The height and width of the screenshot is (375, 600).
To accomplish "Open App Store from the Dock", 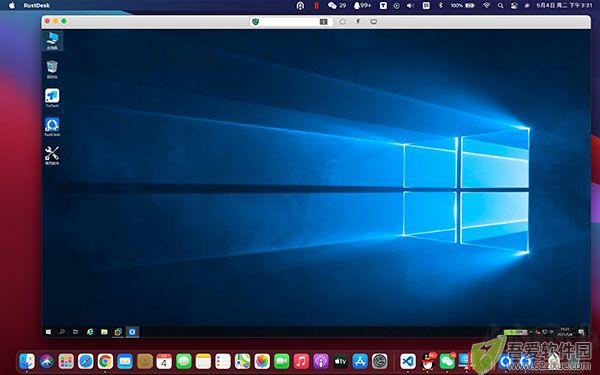I will 360,361.
